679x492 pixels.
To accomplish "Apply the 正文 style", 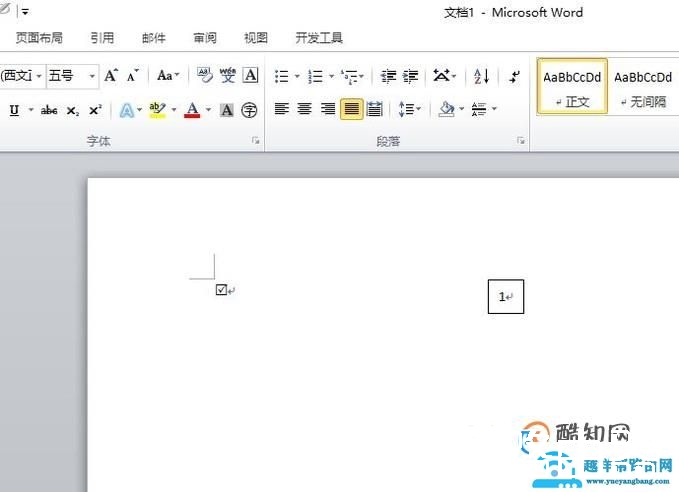I will coord(572,87).
